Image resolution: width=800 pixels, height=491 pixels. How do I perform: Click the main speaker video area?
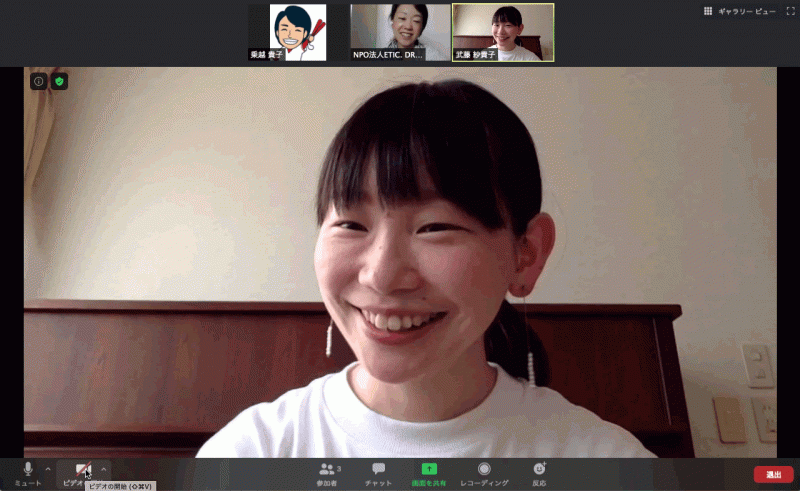pyautogui.click(x=400, y=262)
